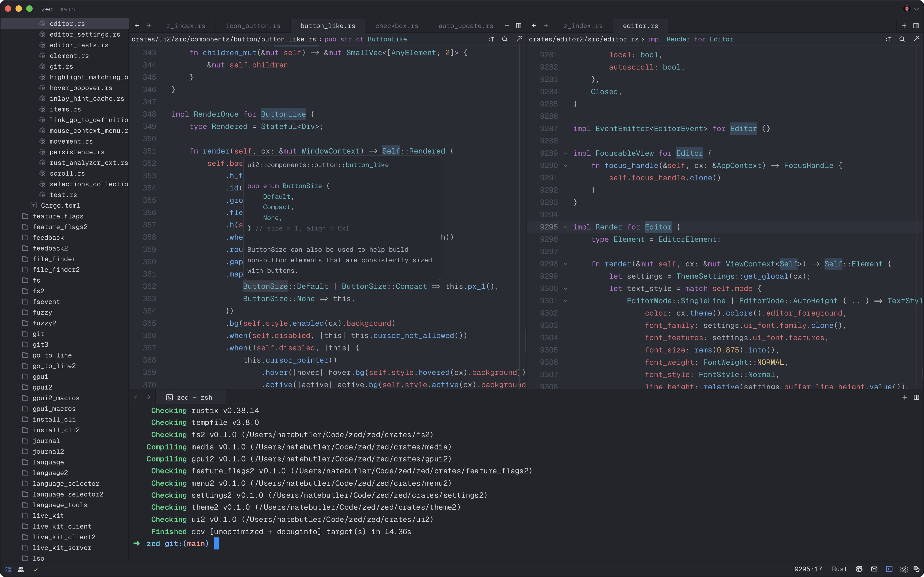This screenshot has height=577, width=924.
Task: Collapse the fold chevron at line 9289
Action: tap(565, 153)
